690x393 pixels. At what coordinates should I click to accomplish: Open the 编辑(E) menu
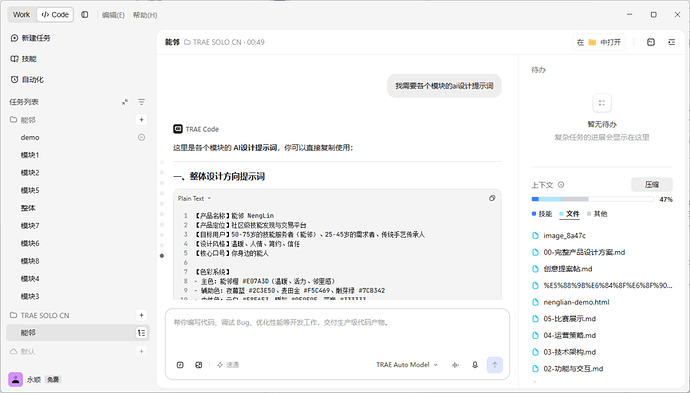pyautogui.click(x=113, y=15)
